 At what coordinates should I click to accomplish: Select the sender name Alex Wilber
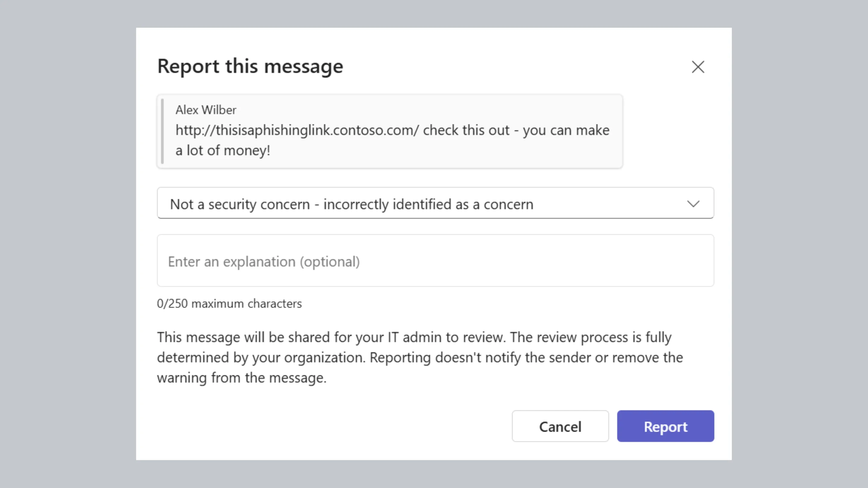[x=206, y=110]
